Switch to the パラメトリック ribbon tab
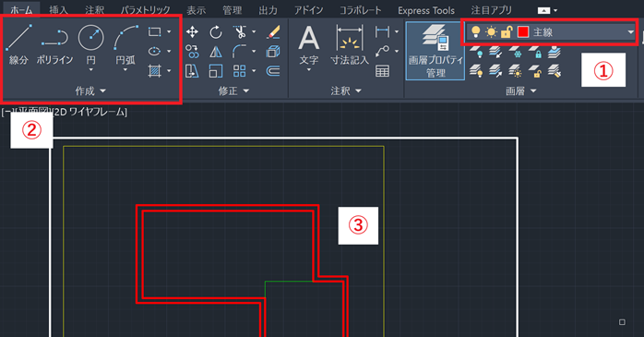644x337 pixels. pyautogui.click(x=146, y=10)
